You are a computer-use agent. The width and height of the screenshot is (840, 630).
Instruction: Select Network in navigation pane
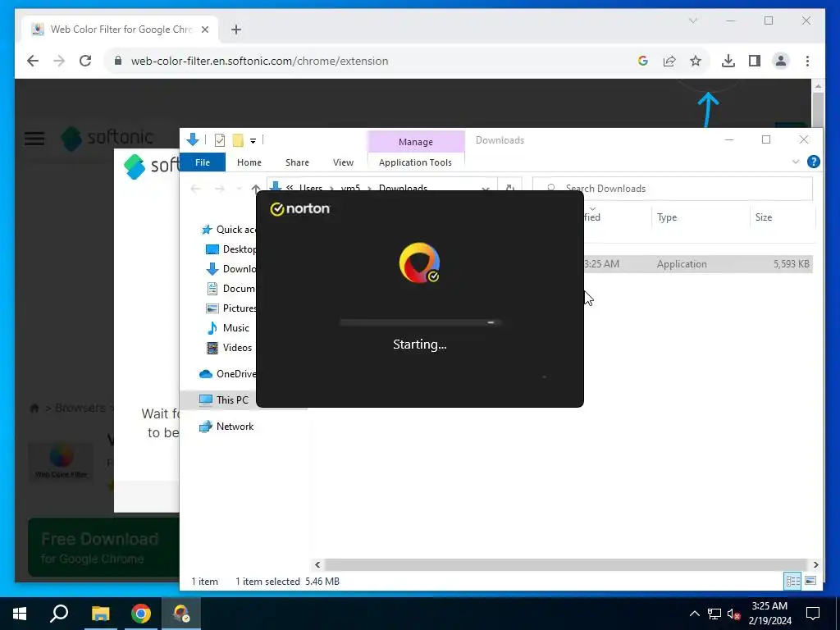coord(226,427)
